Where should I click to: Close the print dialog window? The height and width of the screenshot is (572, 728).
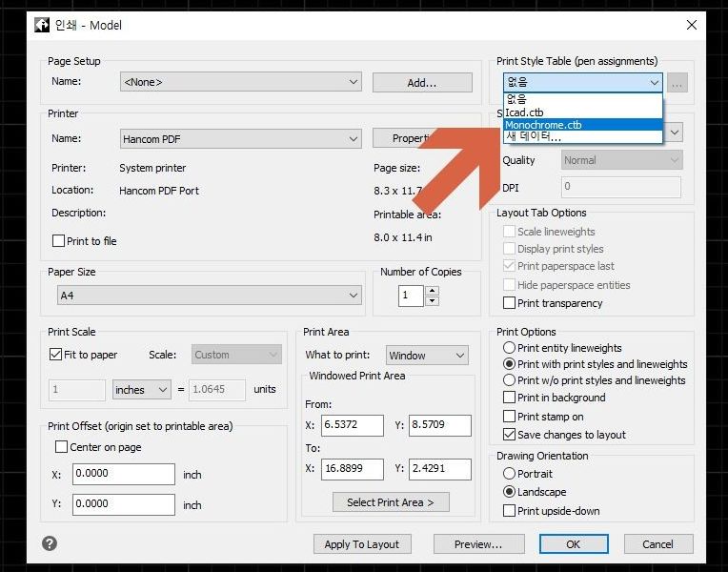(692, 25)
